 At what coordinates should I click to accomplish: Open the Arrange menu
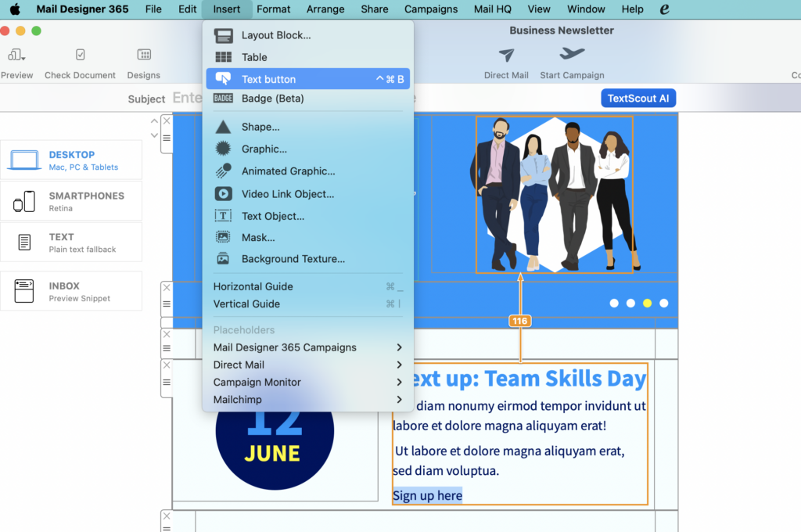tap(325, 9)
